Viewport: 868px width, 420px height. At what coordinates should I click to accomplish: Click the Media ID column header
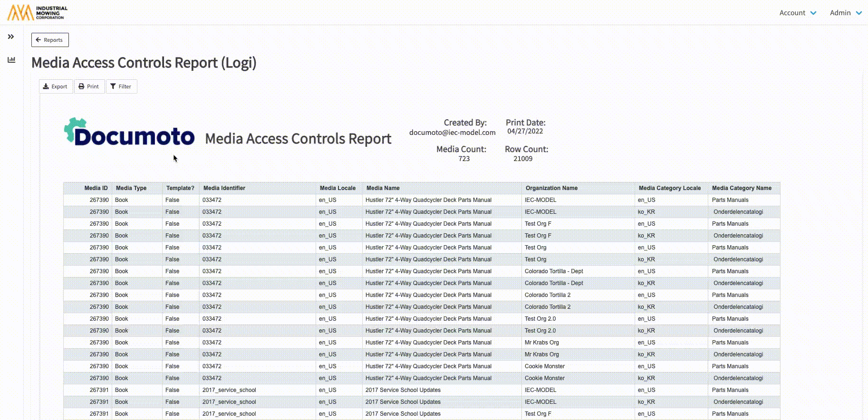(96, 188)
